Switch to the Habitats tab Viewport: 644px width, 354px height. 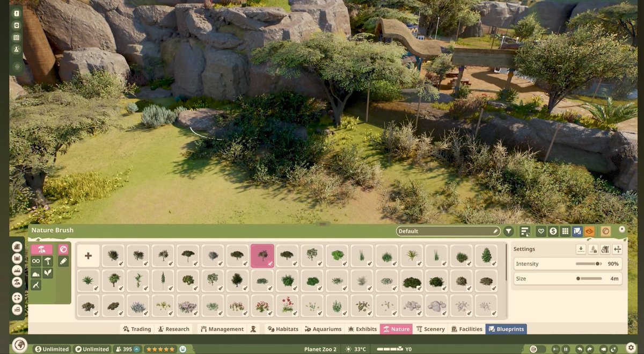(283, 329)
